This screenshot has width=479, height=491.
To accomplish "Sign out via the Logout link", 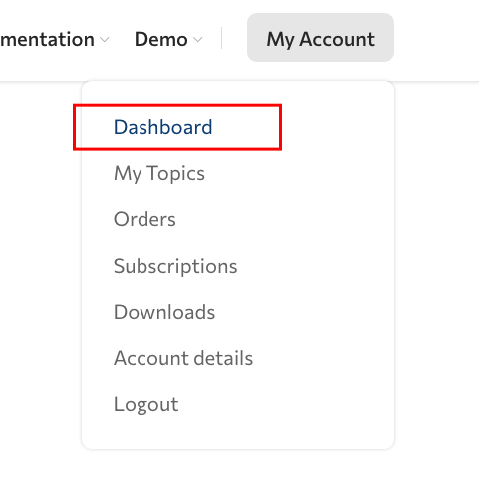I will [146, 405].
